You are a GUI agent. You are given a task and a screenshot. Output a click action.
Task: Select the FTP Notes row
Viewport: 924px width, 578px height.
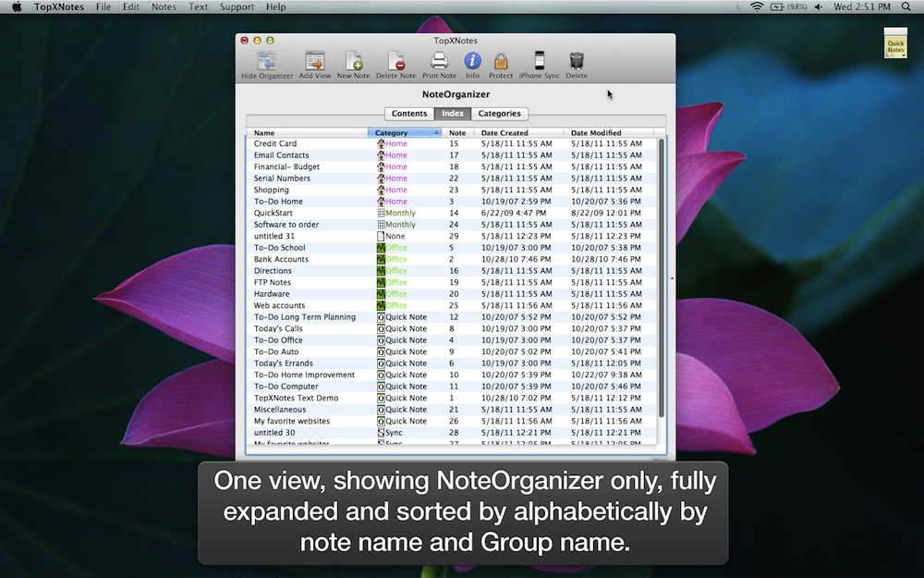point(452,282)
